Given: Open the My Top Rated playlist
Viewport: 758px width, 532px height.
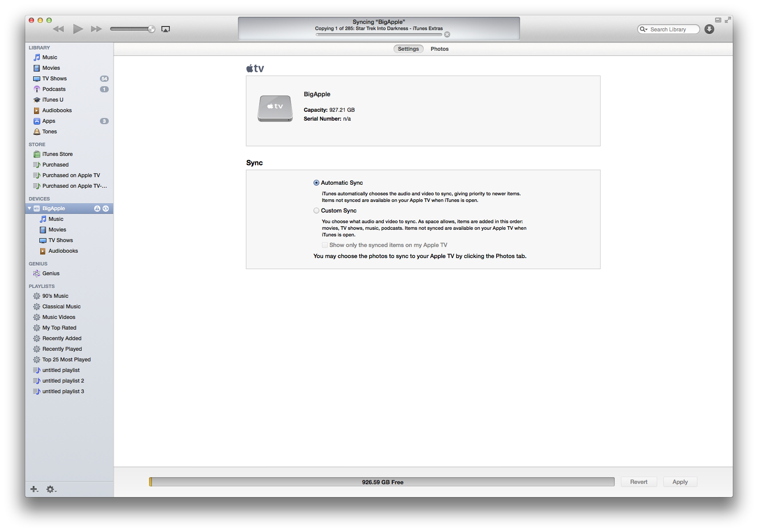Looking at the screenshot, I should 69,328.
